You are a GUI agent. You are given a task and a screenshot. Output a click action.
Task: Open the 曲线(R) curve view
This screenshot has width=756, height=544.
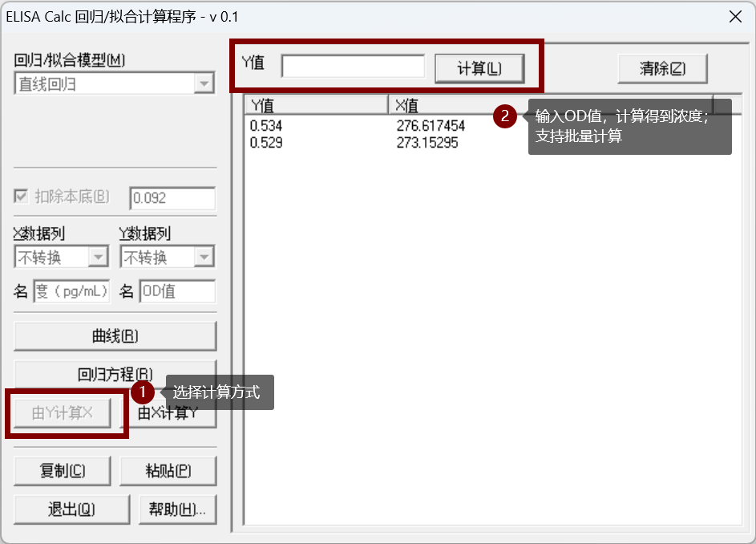tap(113, 336)
